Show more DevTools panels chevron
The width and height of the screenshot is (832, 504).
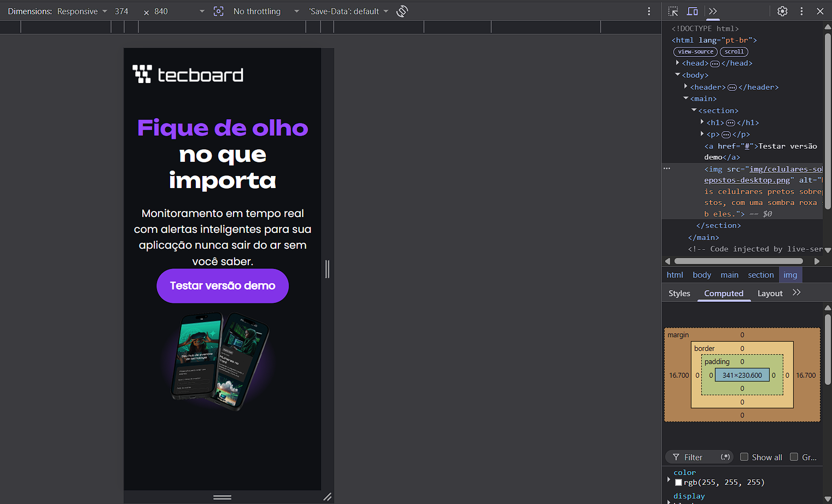[x=713, y=11]
